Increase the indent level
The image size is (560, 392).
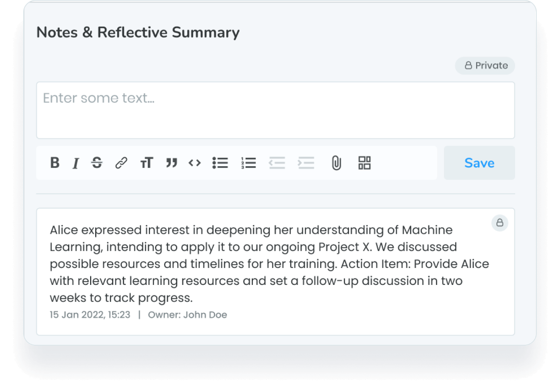pos(306,163)
